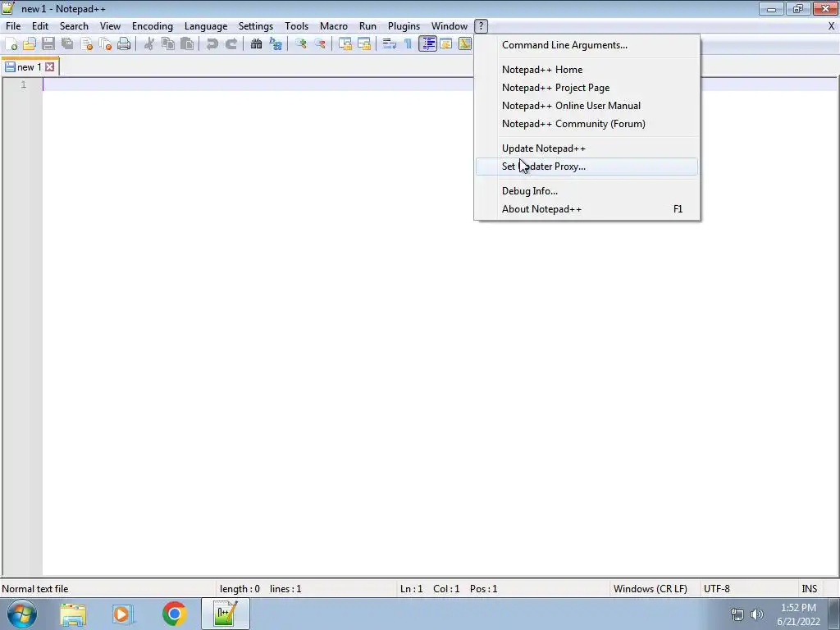Open Notepad++ Home from the help menu
Screen dimensions: 840x630
click(x=587, y=70)
